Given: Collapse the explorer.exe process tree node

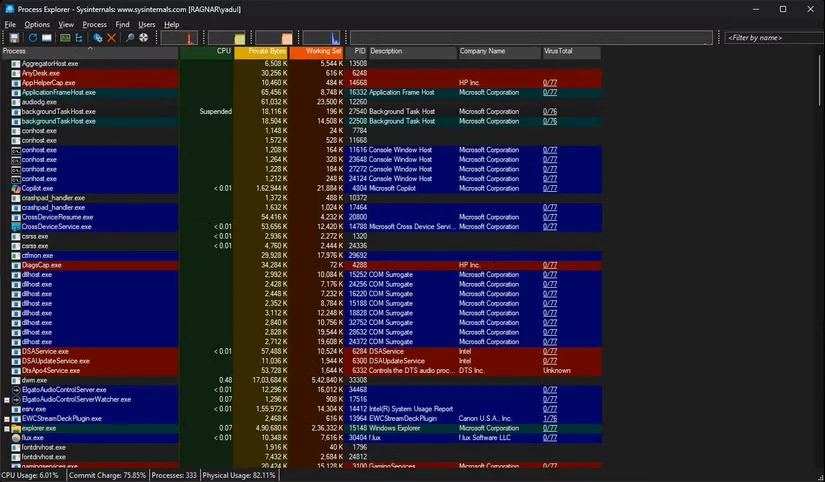Looking at the screenshot, I should tap(6, 428).
